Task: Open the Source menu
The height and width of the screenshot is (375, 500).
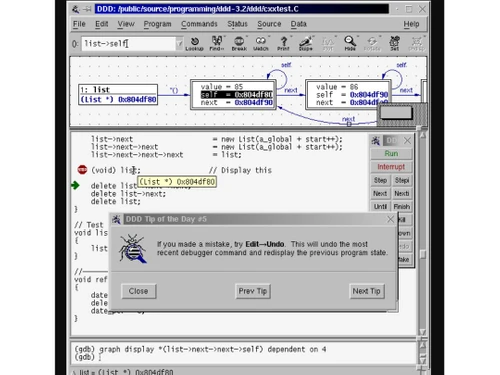Action: [x=269, y=24]
